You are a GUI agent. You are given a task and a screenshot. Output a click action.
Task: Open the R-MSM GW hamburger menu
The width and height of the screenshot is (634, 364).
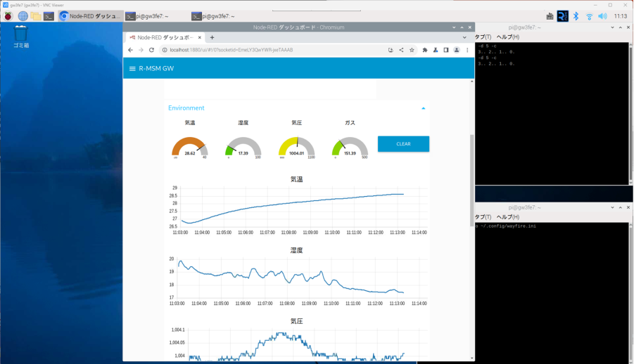(132, 69)
